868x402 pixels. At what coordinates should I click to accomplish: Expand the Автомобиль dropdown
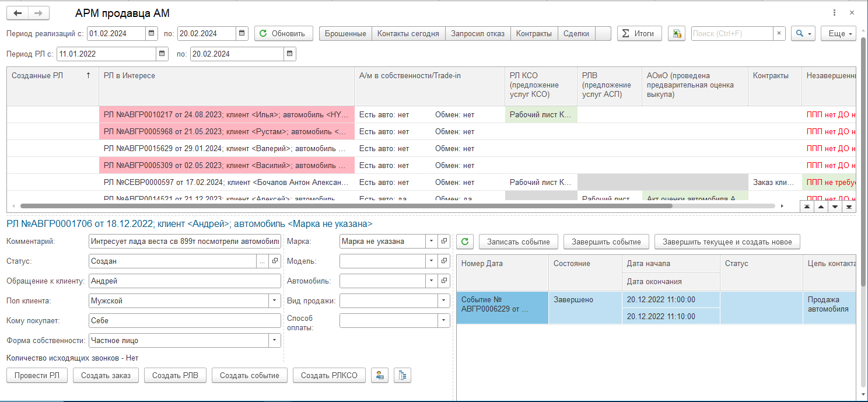point(431,281)
